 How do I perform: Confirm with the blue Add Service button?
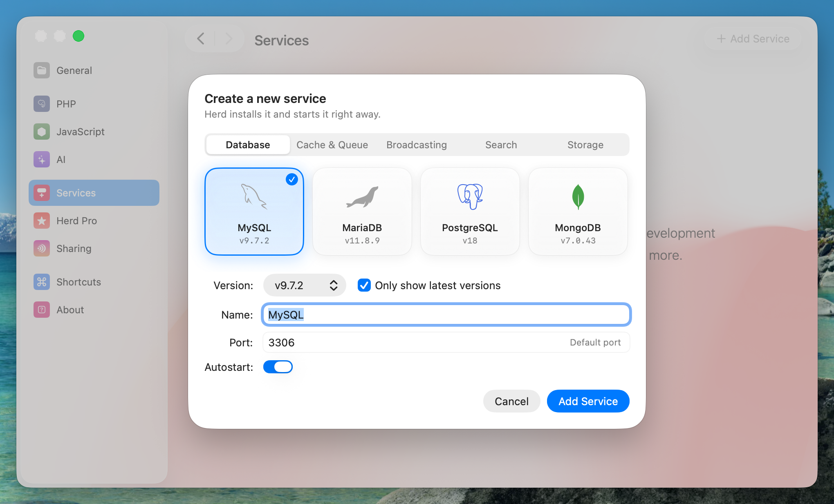point(588,401)
